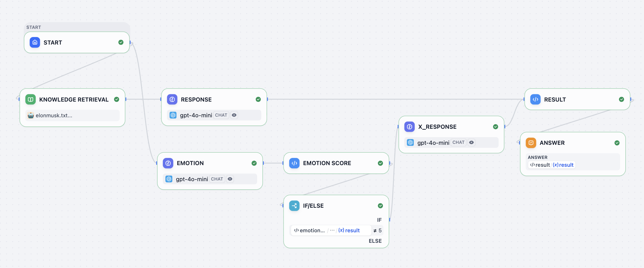
Task: Select the ELSE branch label
Action: click(x=375, y=241)
